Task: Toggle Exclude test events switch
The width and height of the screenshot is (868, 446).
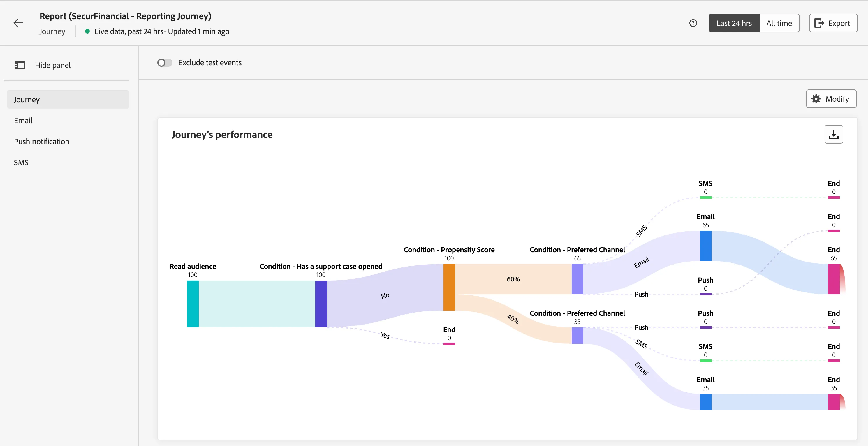Action: click(x=164, y=63)
